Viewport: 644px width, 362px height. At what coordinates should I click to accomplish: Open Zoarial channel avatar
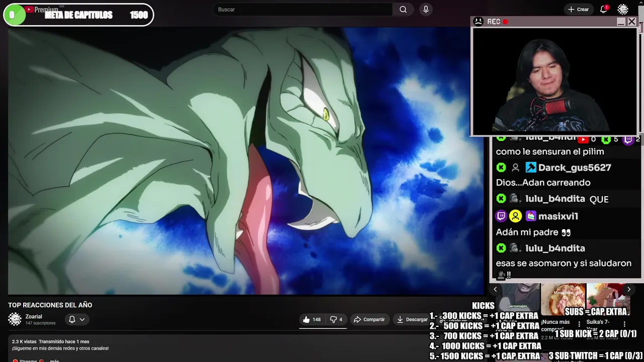pos(15,319)
